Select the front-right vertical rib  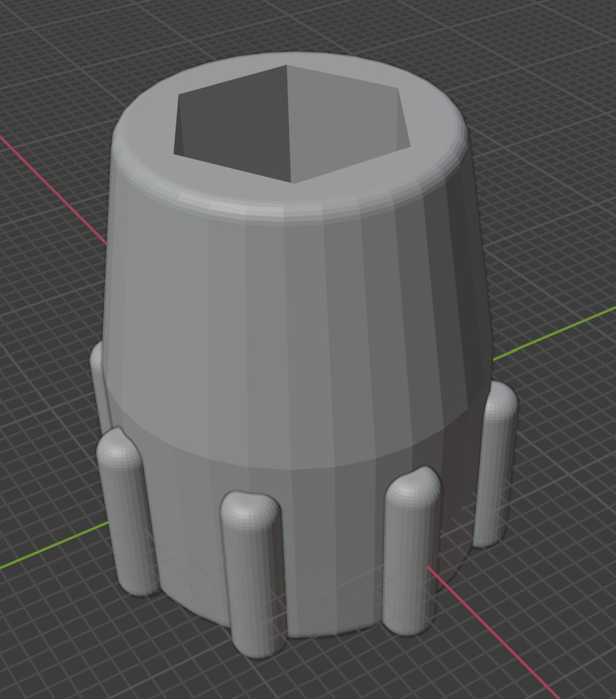click(x=411, y=554)
